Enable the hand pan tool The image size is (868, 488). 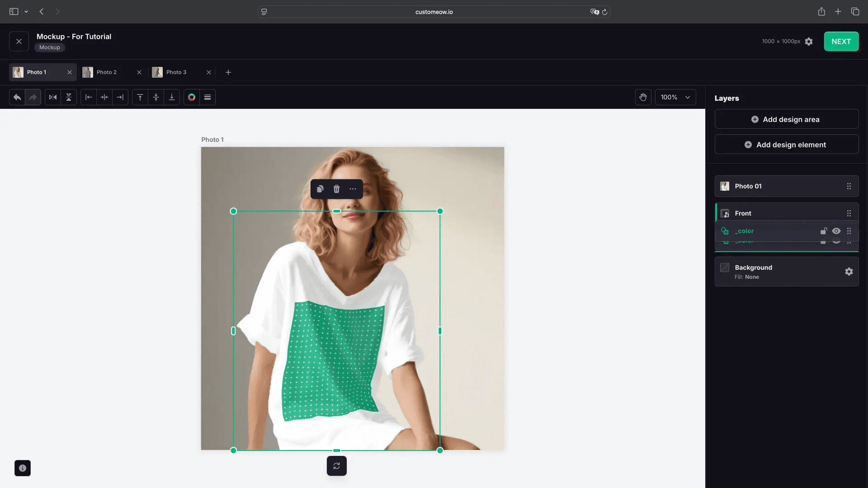tap(643, 97)
